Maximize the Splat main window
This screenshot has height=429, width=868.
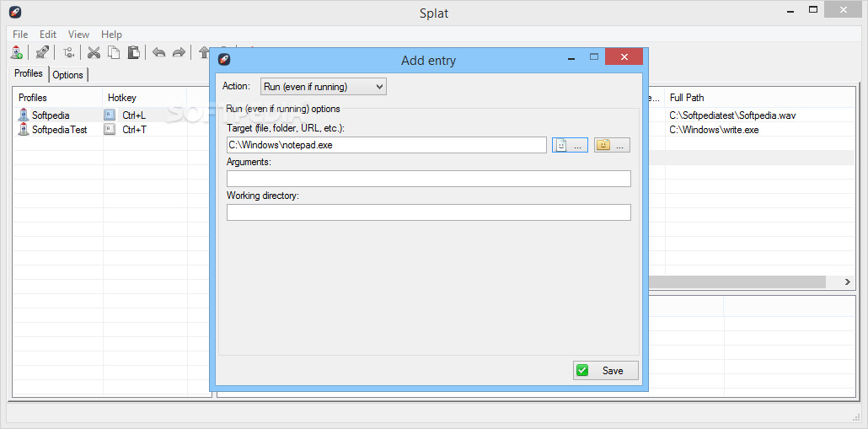(x=813, y=9)
